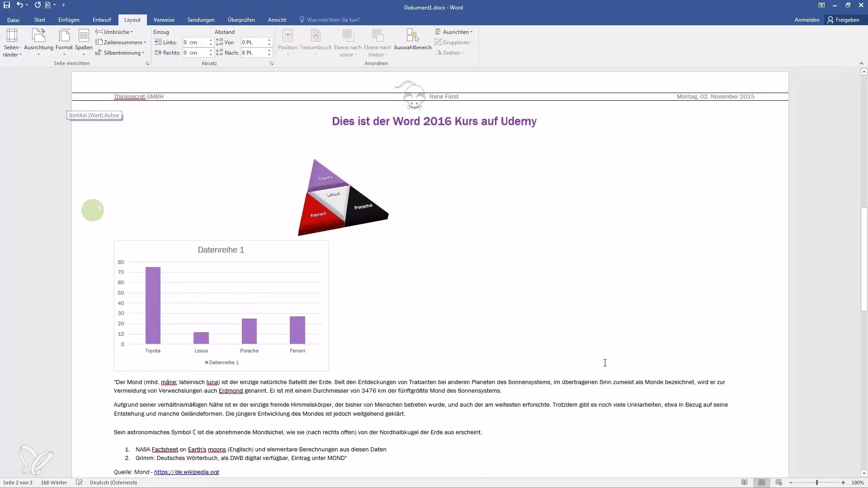This screenshot has width=868, height=488.
Task: Collapse the ribbon with the chevron
Action: 861,63
